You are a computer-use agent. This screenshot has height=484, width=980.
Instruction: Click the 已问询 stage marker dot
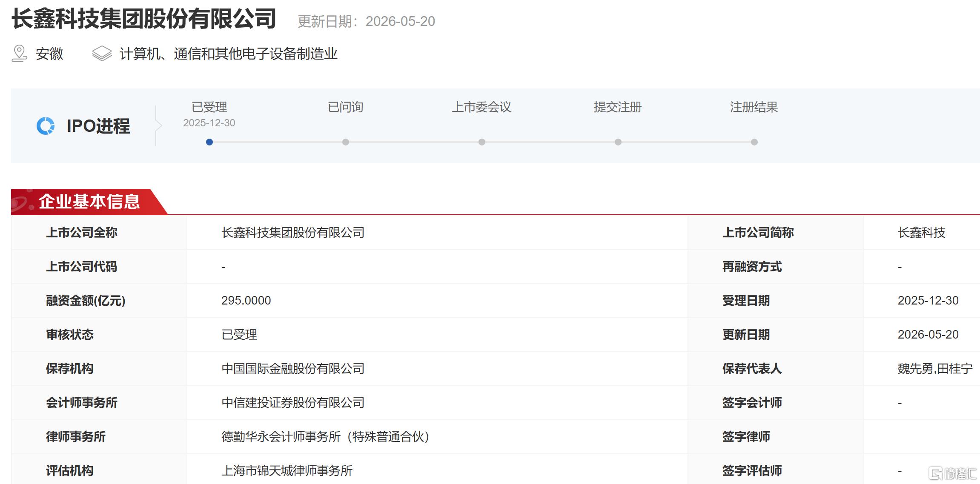coord(346,142)
